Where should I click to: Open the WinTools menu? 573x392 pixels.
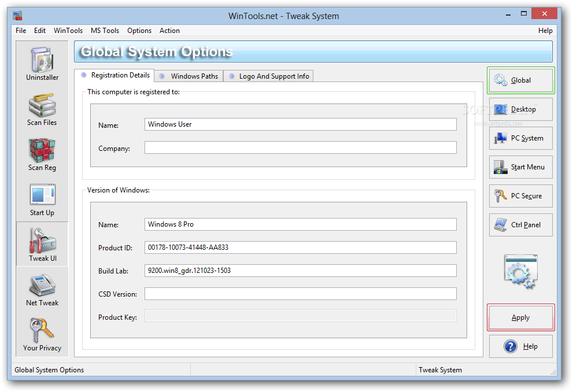tap(68, 31)
